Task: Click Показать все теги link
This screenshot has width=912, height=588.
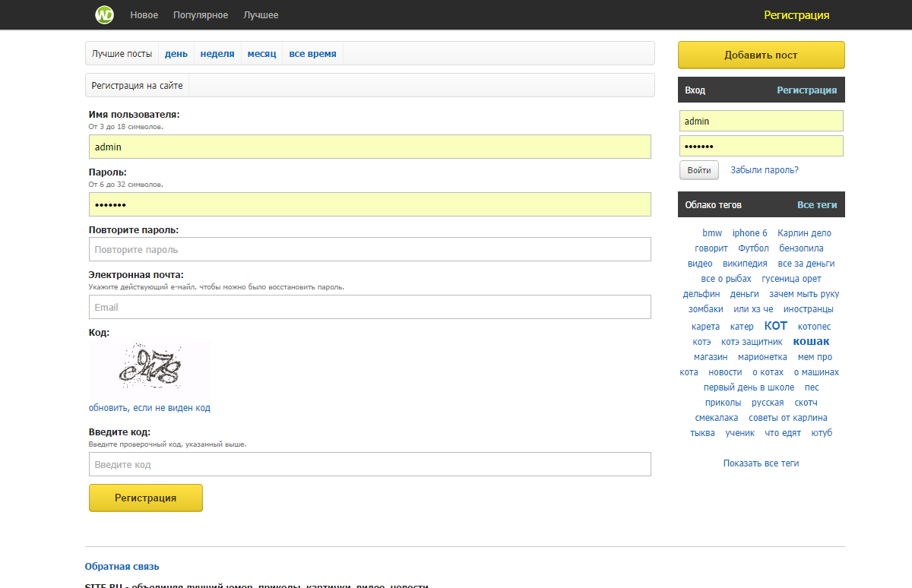Action: click(x=761, y=463)
